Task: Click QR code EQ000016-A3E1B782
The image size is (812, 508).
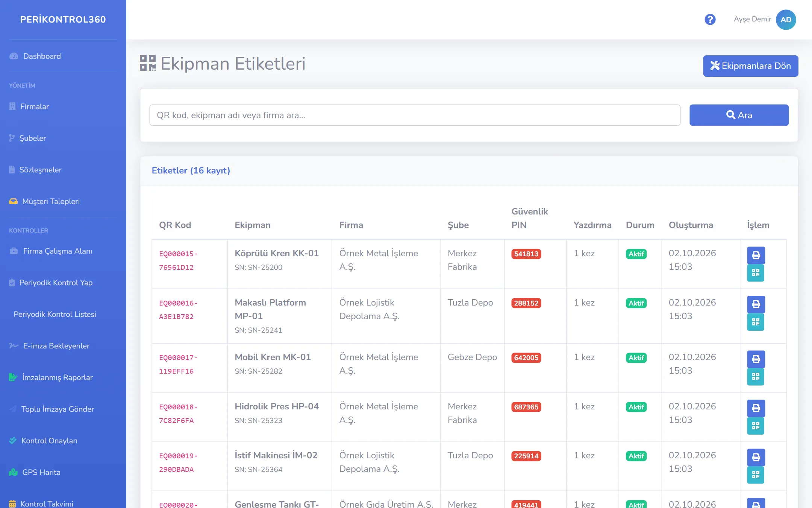Action: 178,310
